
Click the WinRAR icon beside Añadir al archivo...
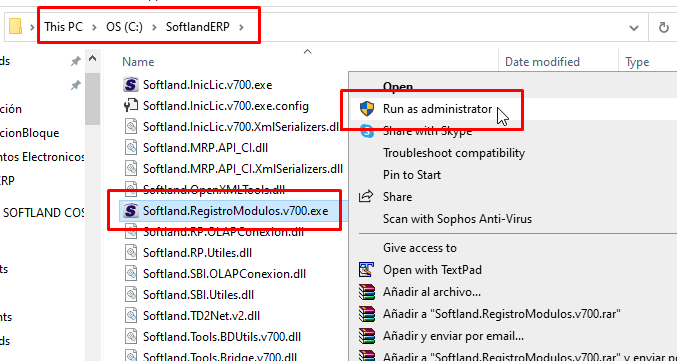[367, 292]
